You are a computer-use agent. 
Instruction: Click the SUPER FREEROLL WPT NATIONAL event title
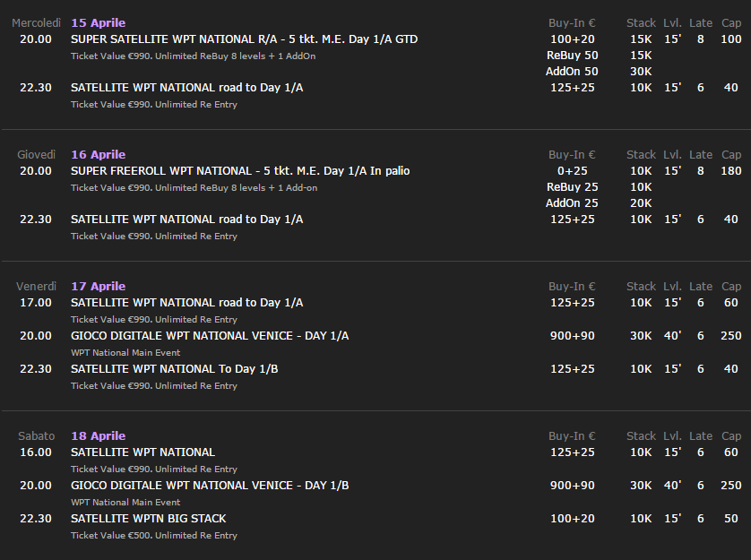[240, 171]
